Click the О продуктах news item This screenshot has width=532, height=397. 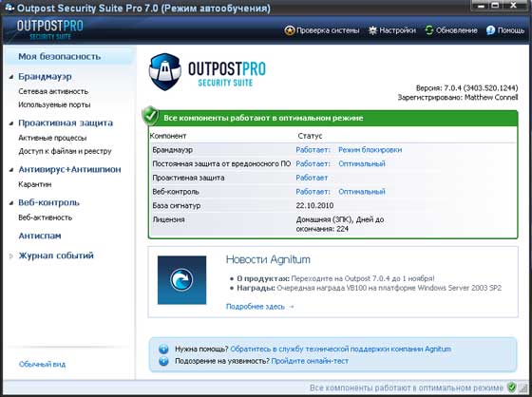click(x=335, y=278)
